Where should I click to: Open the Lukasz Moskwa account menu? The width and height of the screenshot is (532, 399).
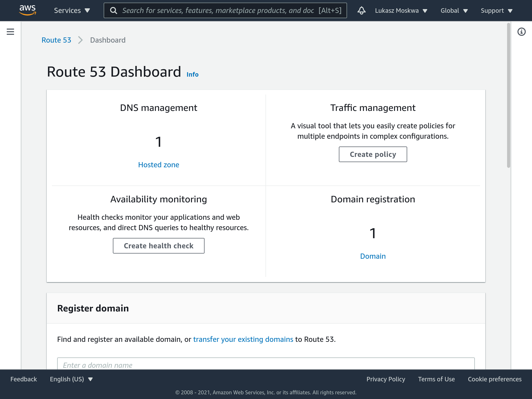401,11
